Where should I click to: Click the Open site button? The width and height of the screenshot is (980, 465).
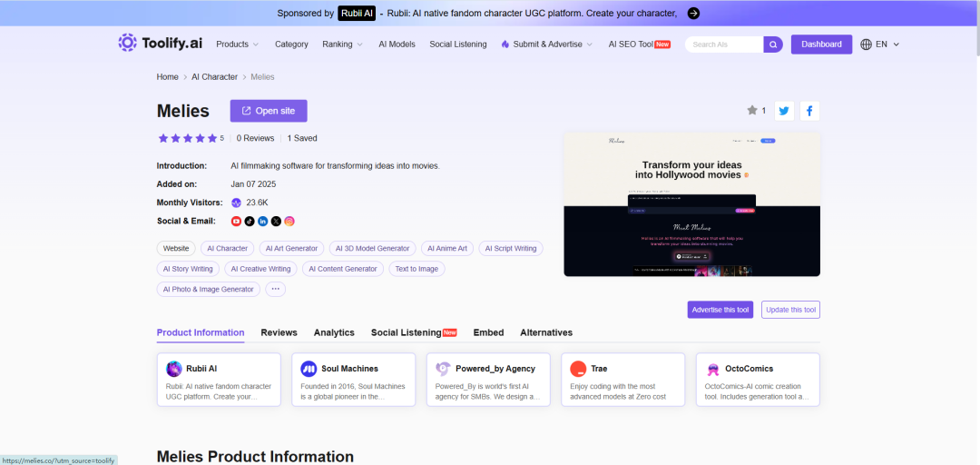pyautogui.click(x=269, y=111)
